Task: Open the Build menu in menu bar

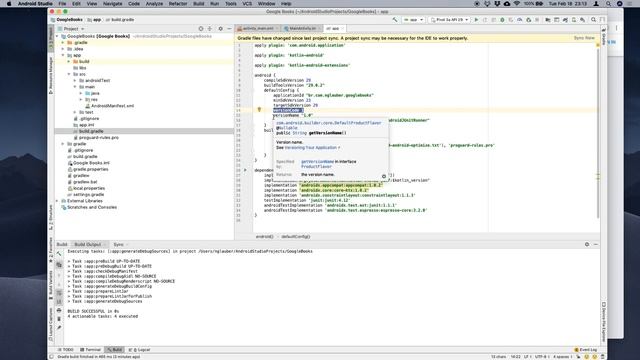Action: 199,4
